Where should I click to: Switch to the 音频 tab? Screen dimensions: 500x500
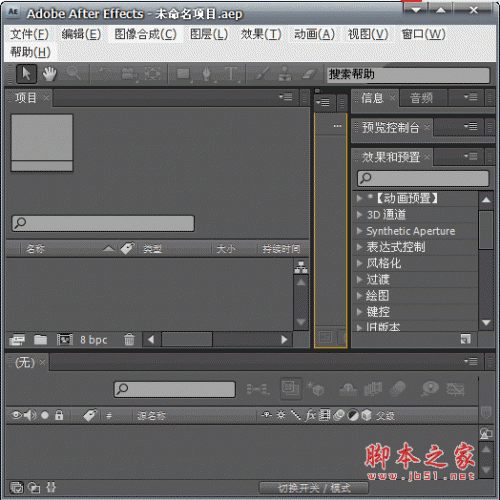(421, 98)
